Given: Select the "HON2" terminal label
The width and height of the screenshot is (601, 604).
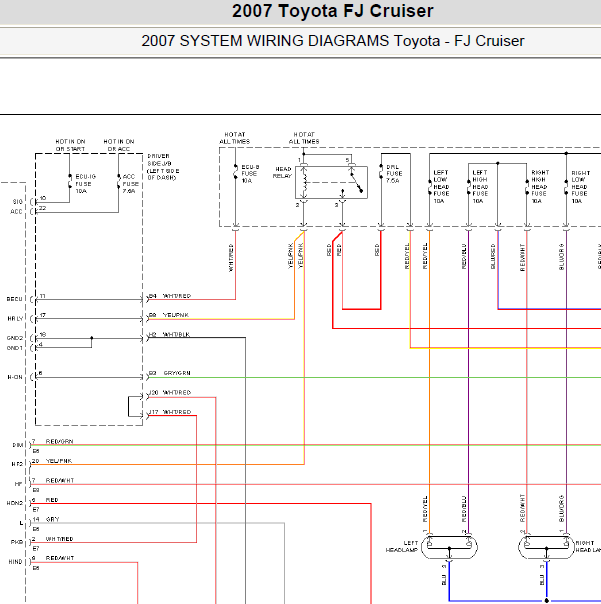Looking at the screenshot, I should click(15, 503).
